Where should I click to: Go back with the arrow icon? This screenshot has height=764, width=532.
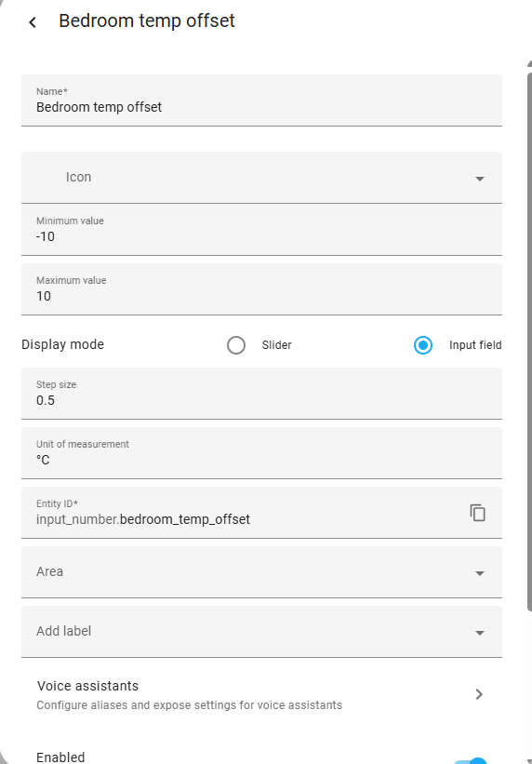point(33,22)
